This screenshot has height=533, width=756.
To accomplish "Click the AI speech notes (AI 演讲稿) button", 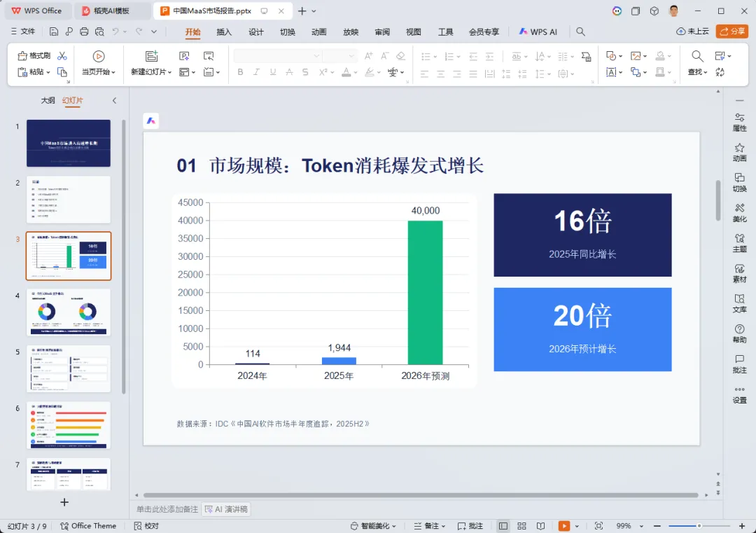I will (226, 509).
